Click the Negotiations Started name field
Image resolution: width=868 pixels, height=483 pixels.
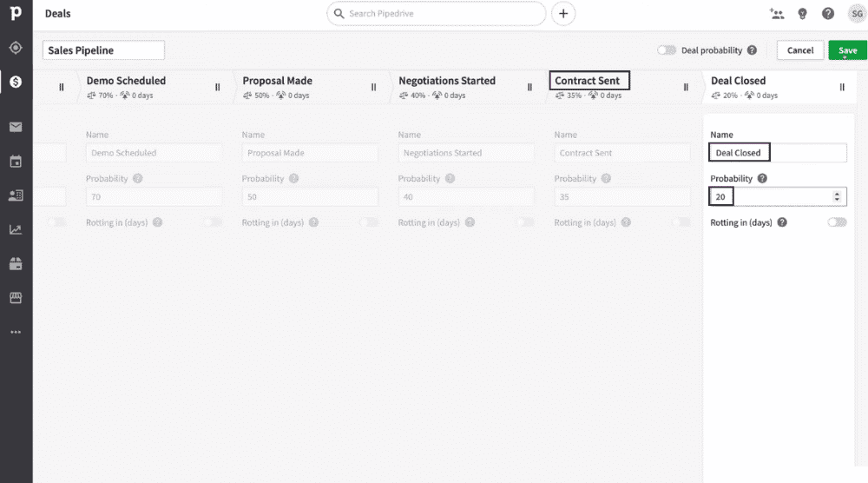click(466, 152)
